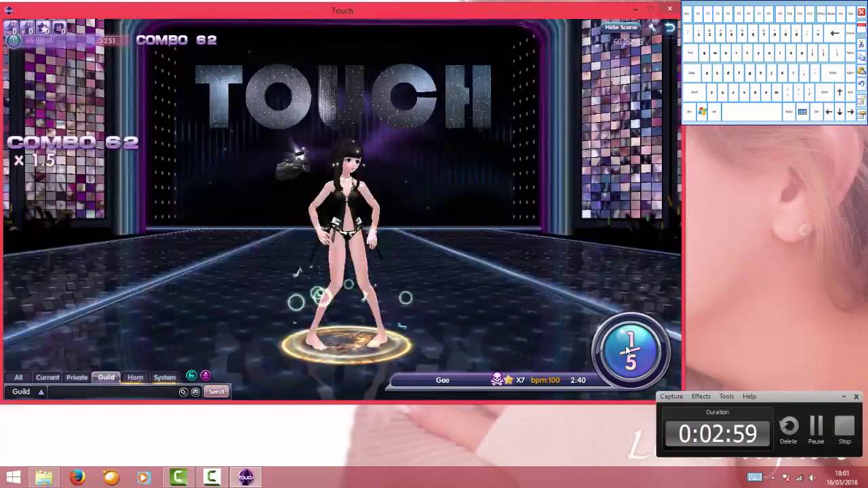Click the golden dance circle under character
868x488 pixels.
[x=346, y=346]
